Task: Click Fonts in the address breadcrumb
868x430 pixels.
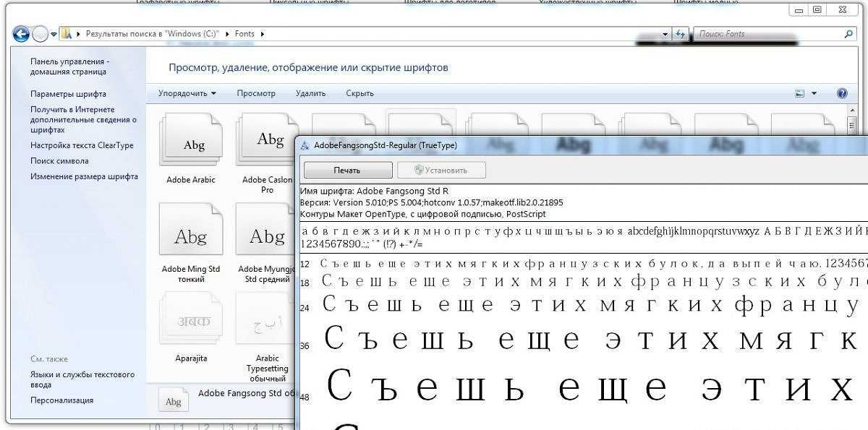Action: coord(244,34)
